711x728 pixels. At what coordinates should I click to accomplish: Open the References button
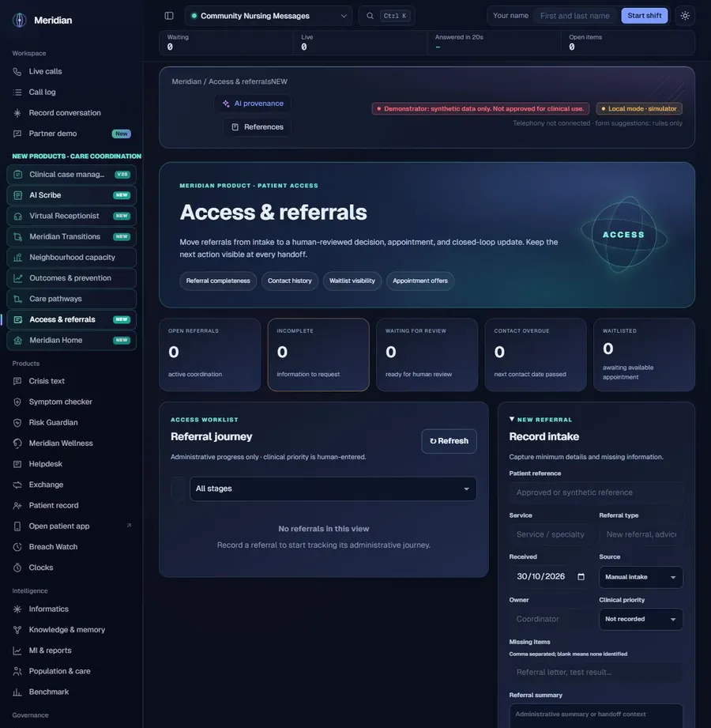click(x=258, y=127)
